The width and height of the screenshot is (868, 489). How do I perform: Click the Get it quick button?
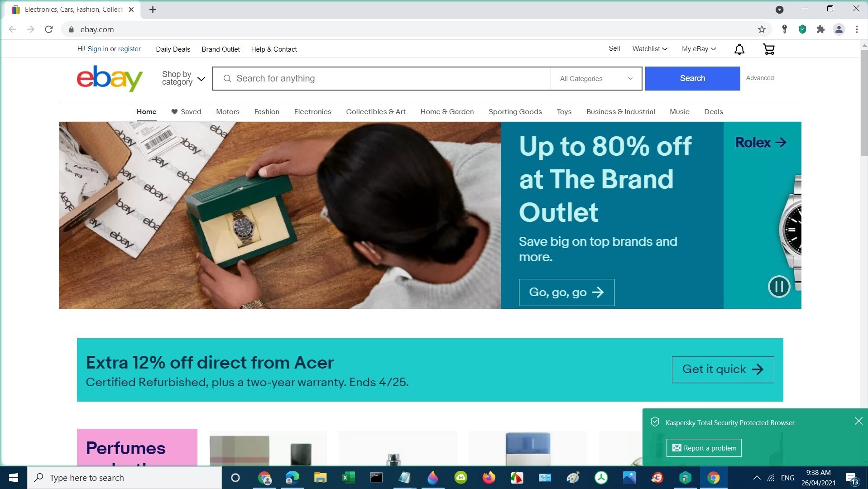pos(723,369)
